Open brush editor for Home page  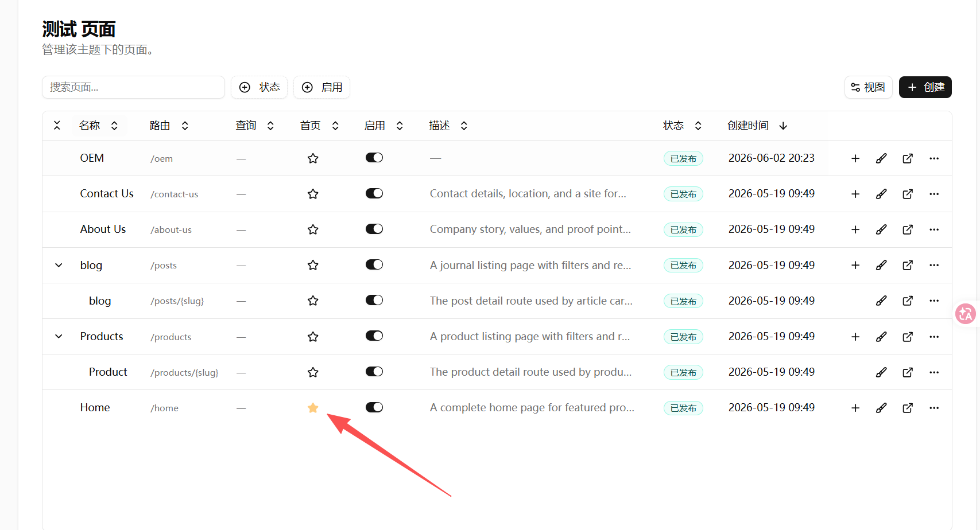click(881, 408)
